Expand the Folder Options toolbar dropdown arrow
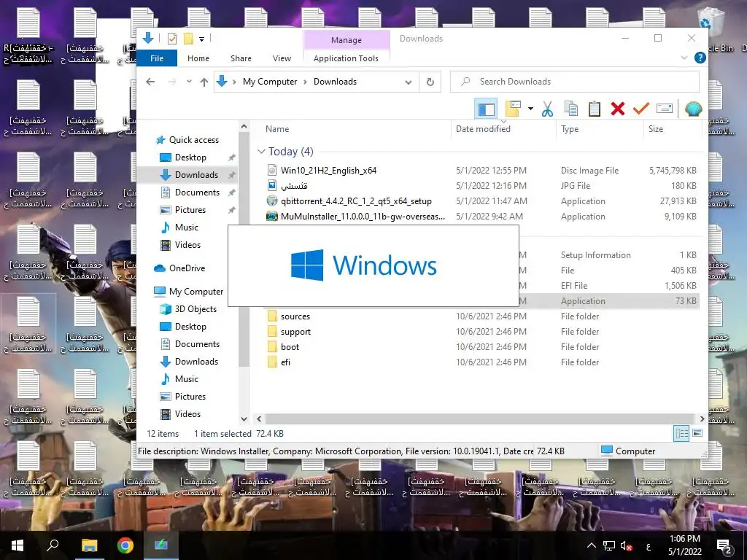This screenshot has width=747, height=560. click(530, 109)
